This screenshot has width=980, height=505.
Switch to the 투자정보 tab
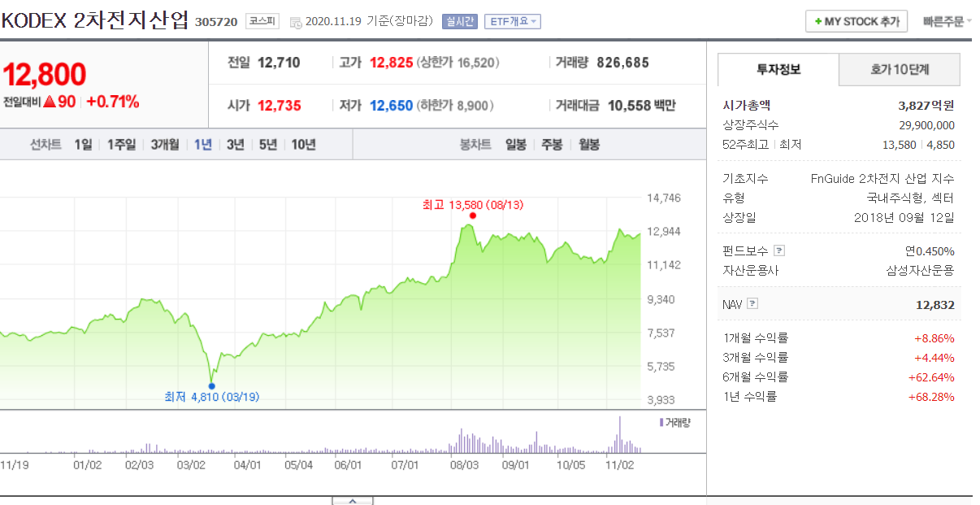click(x=778, y=70)
